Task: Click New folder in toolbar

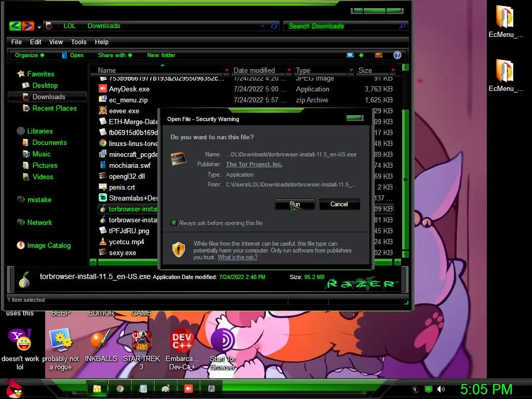Action: 161,55
